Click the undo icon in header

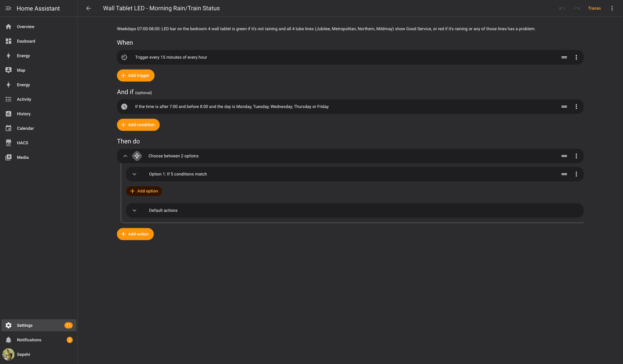pyautogui.click(x=562, y=8)
